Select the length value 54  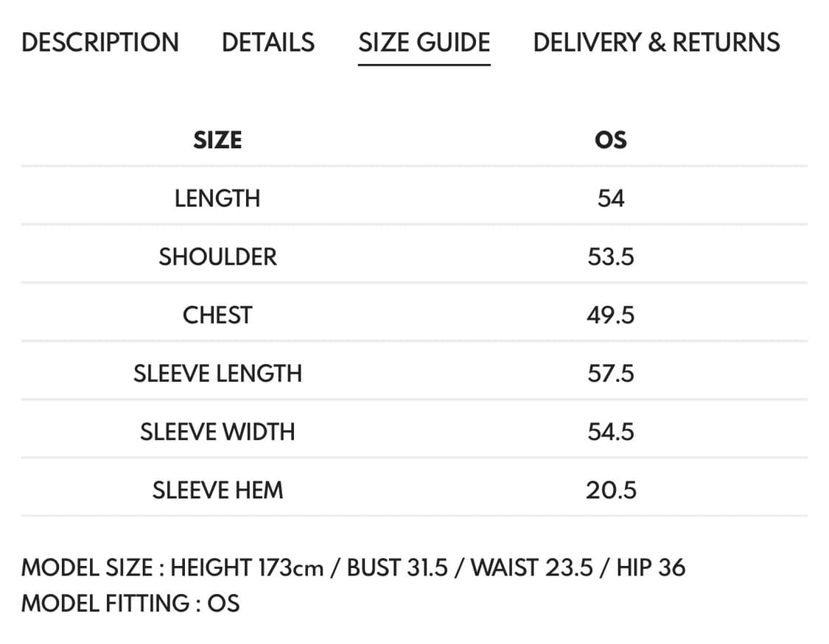(610, 198)
